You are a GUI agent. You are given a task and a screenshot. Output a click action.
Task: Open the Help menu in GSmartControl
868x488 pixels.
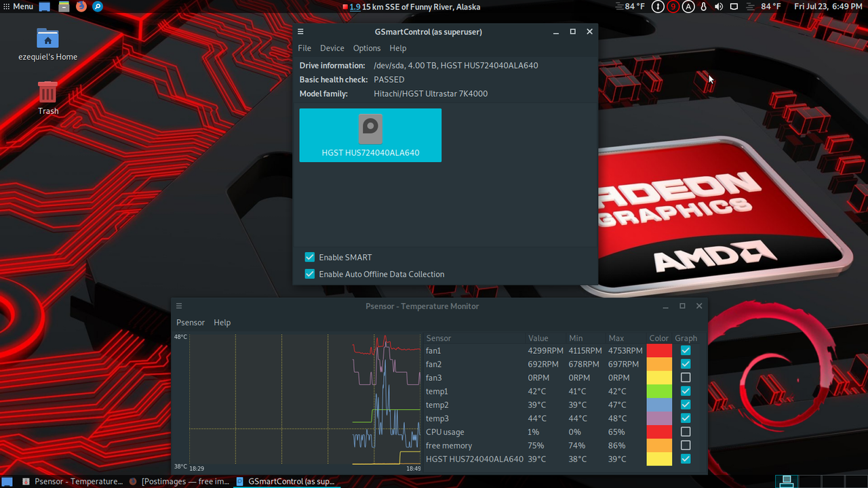click(398, 48)
